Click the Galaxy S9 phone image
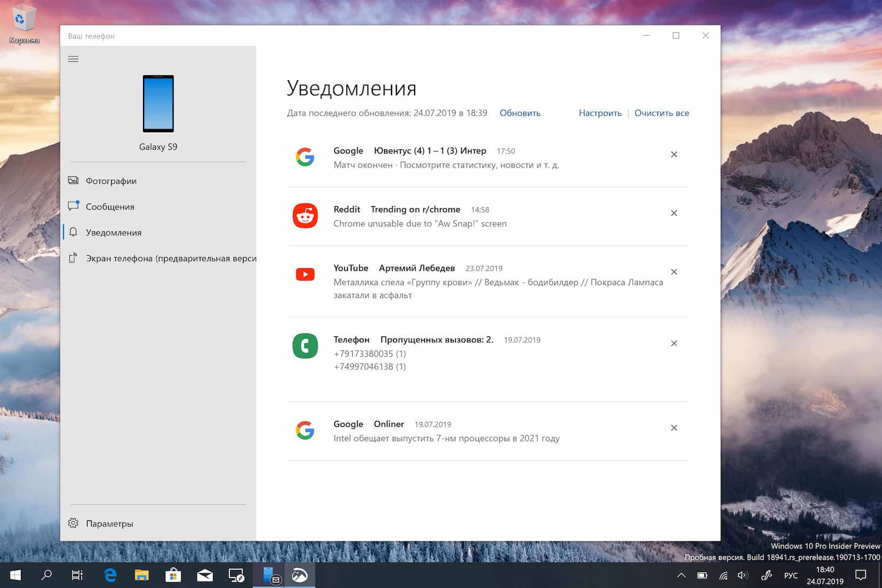 158,103
